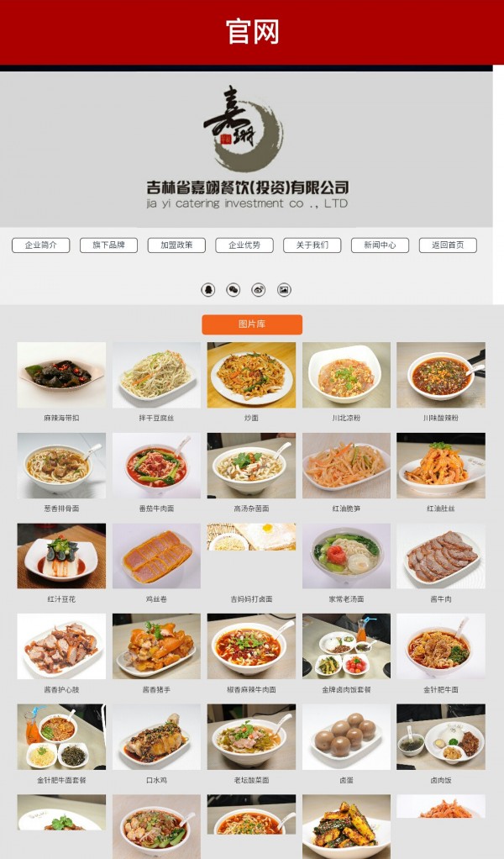The image size is (504, 859).
Task: Open the QQ penguin social icon
Action: [x=208, y=289]
